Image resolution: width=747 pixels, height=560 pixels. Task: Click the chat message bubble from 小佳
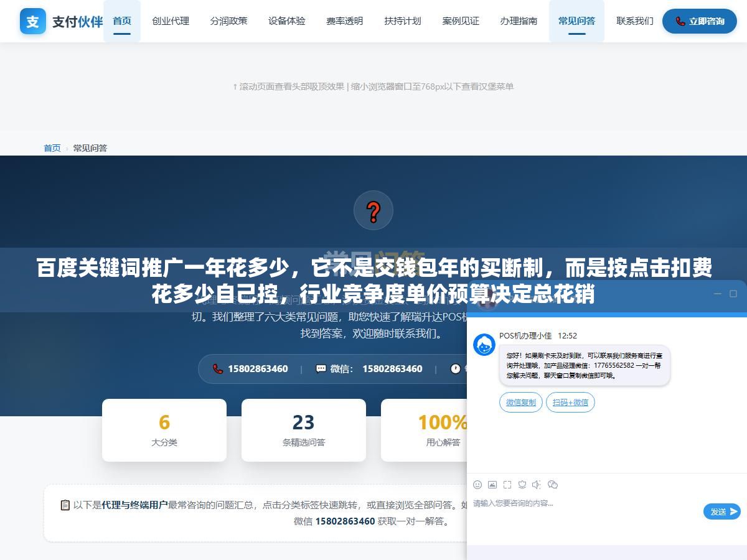pos(585,365)
